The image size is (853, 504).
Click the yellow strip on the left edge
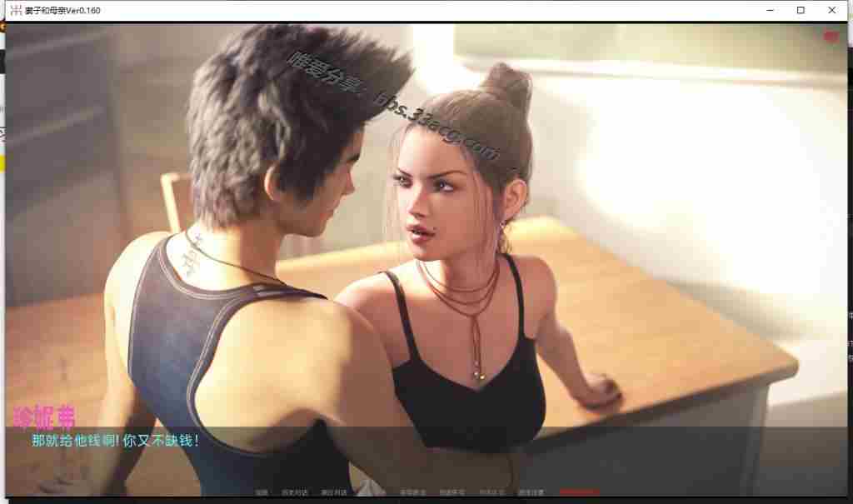(2, 162)
